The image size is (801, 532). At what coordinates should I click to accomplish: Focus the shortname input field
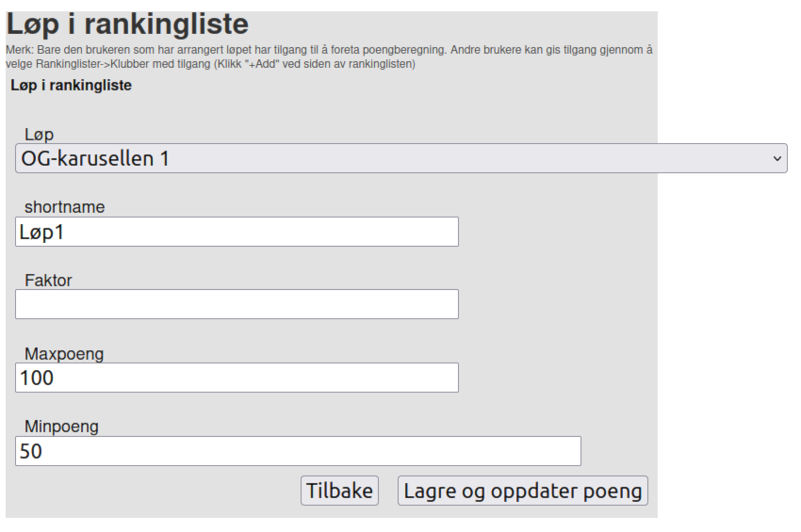[x=237, y=232]
